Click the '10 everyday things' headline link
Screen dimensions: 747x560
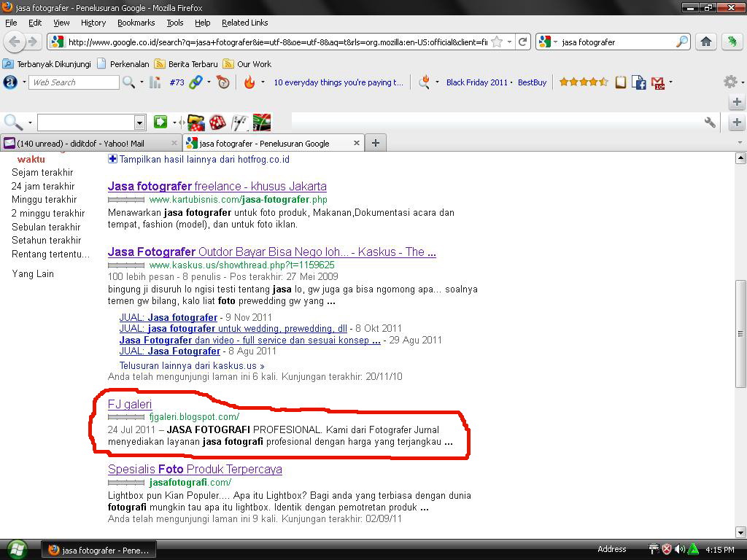338,82
